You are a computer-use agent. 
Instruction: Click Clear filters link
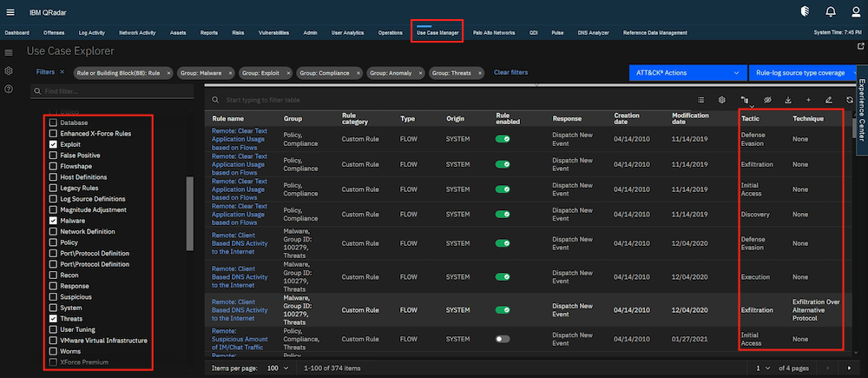tap(510, 73)
